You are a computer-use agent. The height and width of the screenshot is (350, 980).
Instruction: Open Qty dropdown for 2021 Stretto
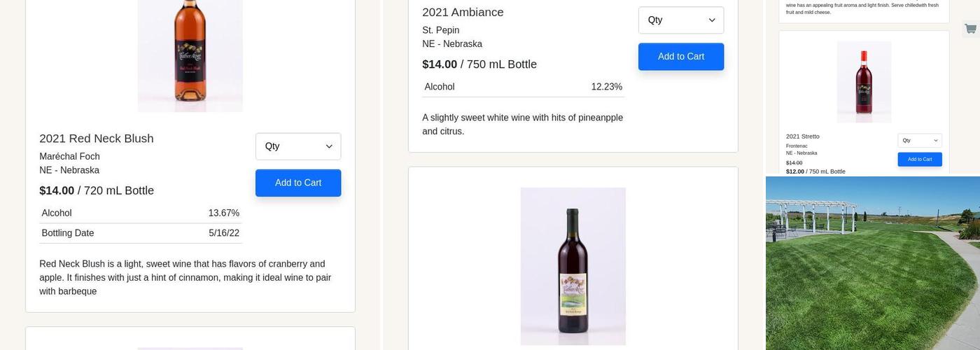coord(920,141)
